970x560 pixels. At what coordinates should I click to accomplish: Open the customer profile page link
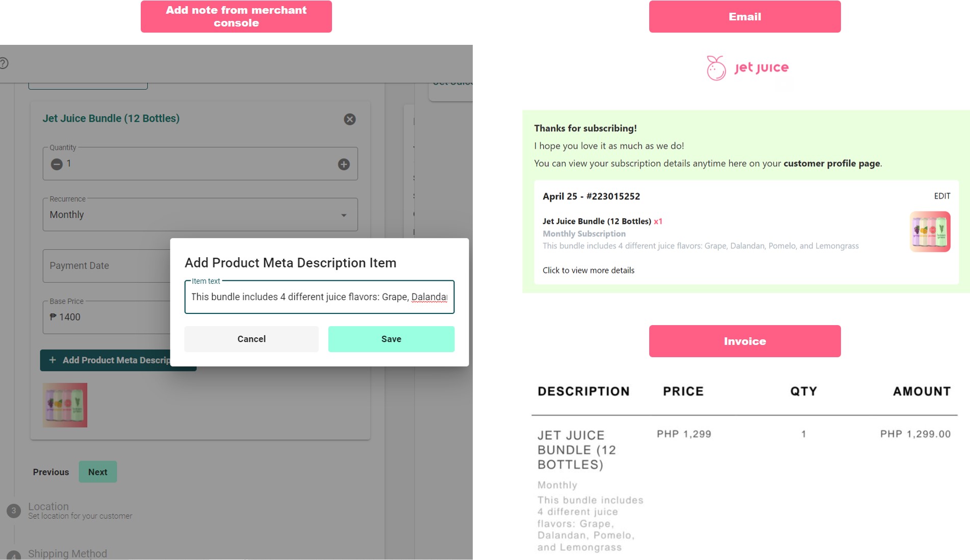[x=832, y=164]
